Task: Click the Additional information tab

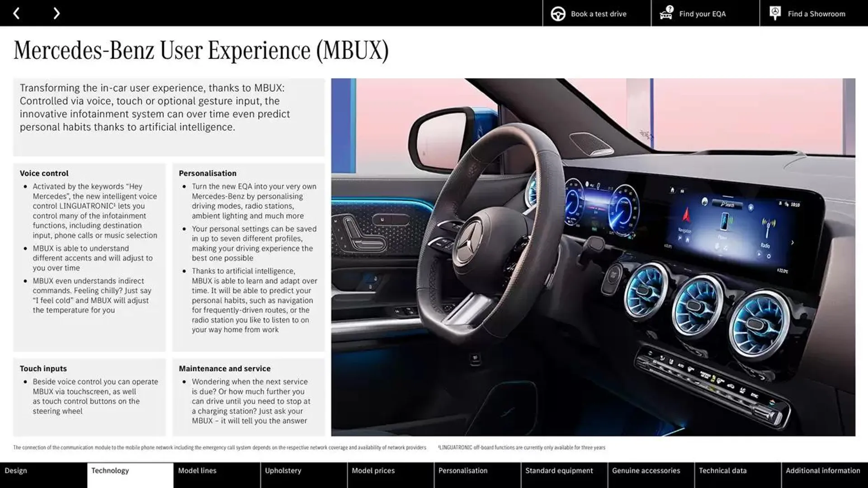Action: [x=823, y=471]
